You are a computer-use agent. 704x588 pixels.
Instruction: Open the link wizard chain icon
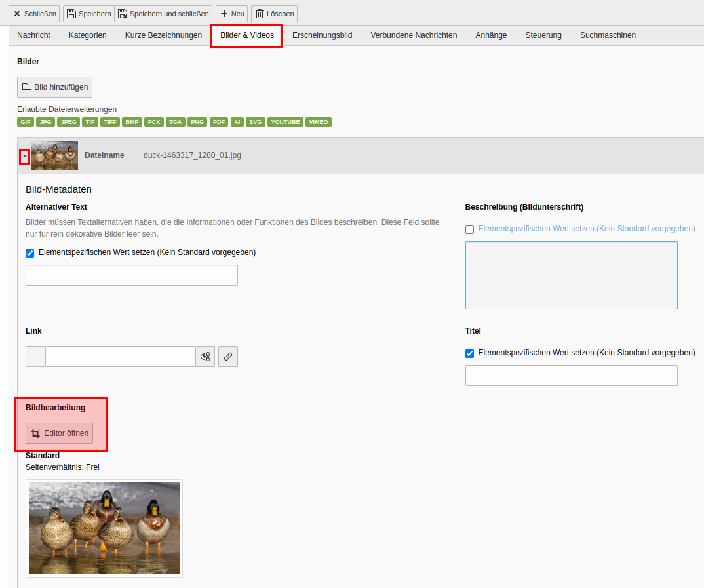227,357
